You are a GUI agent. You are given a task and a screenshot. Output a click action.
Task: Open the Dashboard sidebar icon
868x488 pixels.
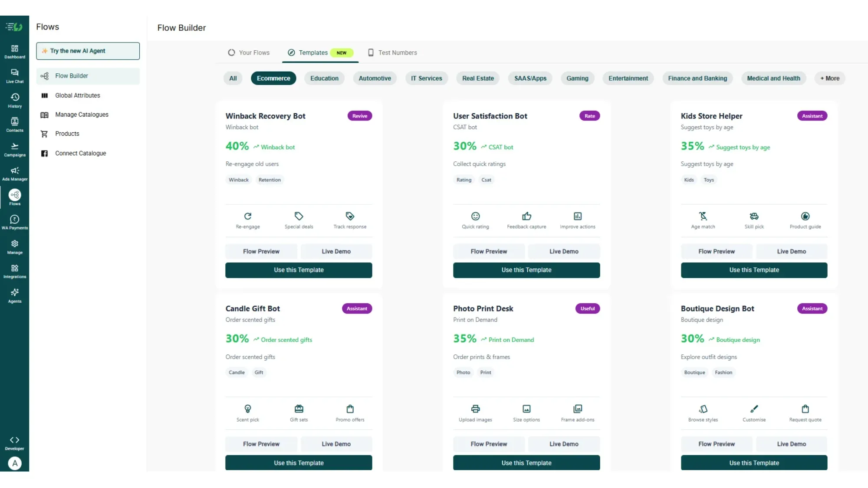15,52
